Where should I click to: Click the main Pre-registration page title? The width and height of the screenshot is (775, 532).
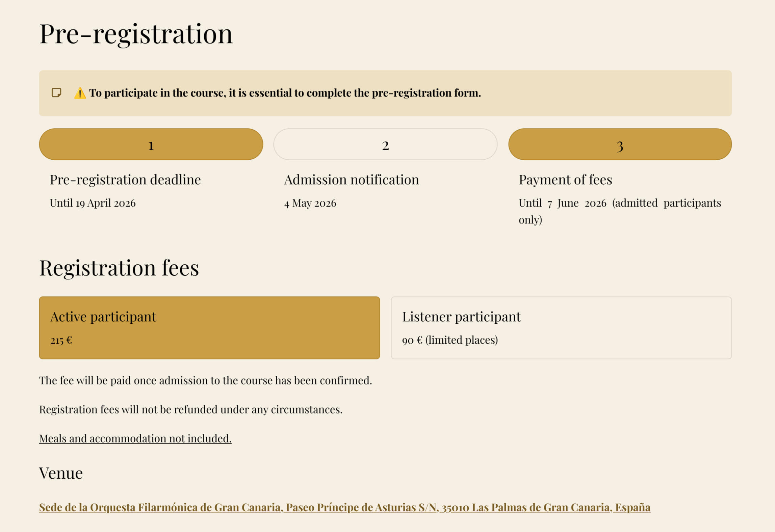tap(136, 34)
